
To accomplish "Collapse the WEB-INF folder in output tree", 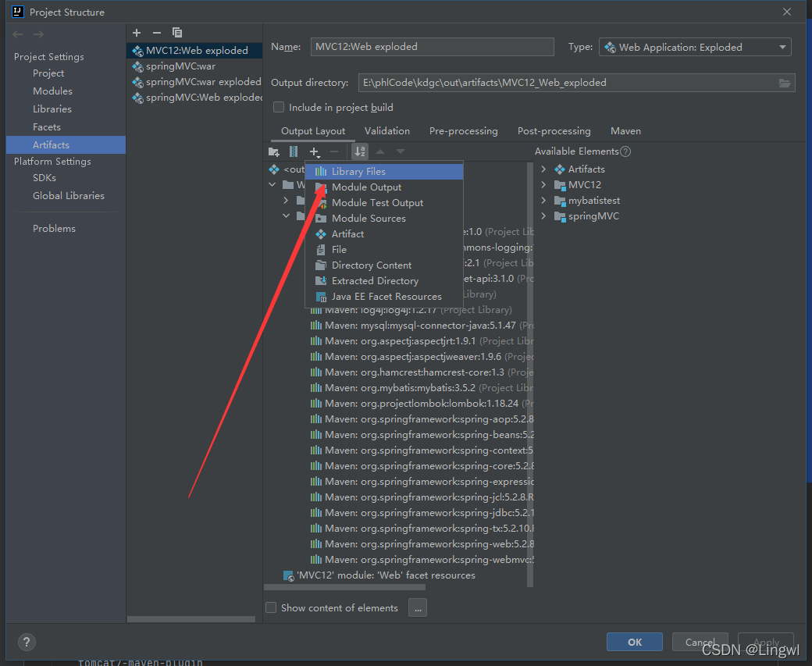I will pyautogui.click(x=272, y=184).
